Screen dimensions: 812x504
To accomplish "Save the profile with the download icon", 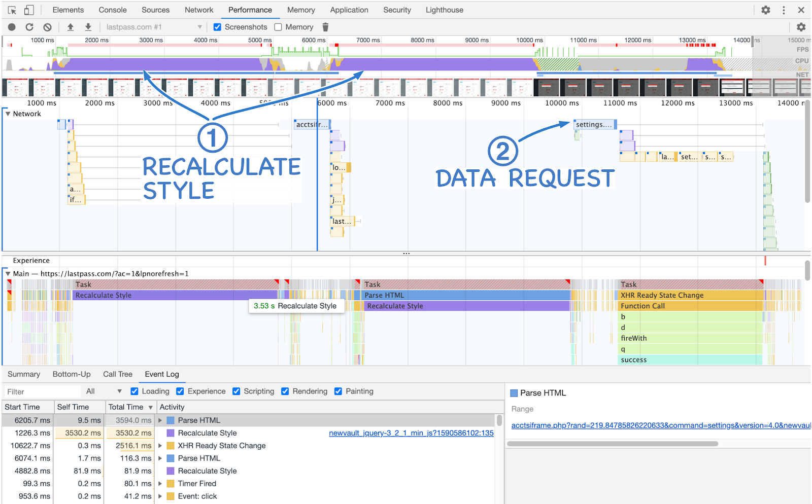I will click(x=88, y=27).
